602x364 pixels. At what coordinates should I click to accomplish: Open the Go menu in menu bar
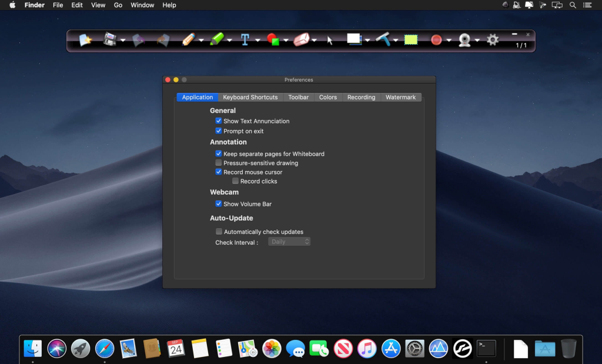coord(118,5)
